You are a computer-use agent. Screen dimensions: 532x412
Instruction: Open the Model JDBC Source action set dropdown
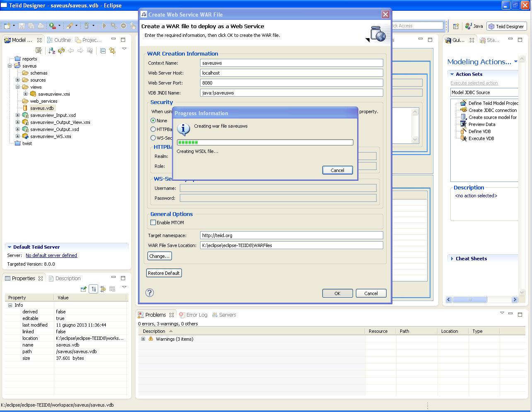coord(484,92)
